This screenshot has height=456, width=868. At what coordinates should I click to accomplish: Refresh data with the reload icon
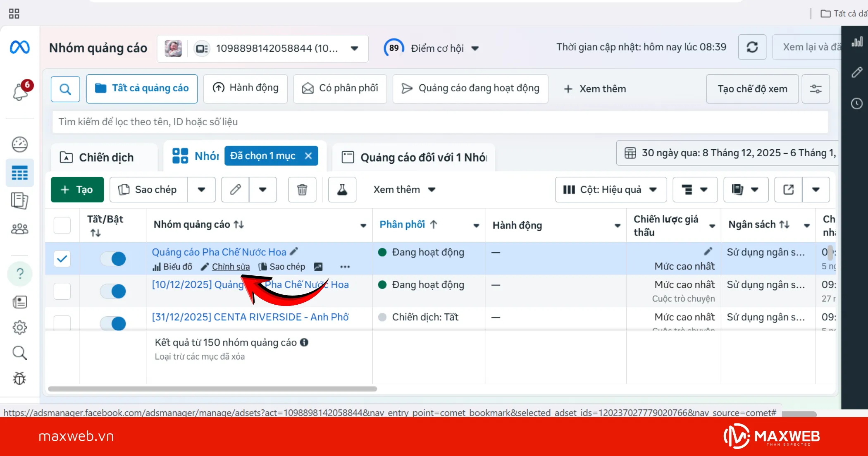(752, 47)
